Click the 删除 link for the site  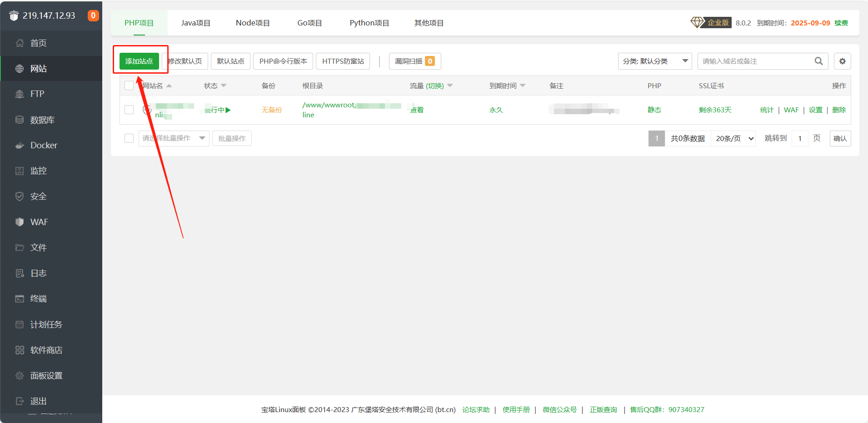click(839, 110)
